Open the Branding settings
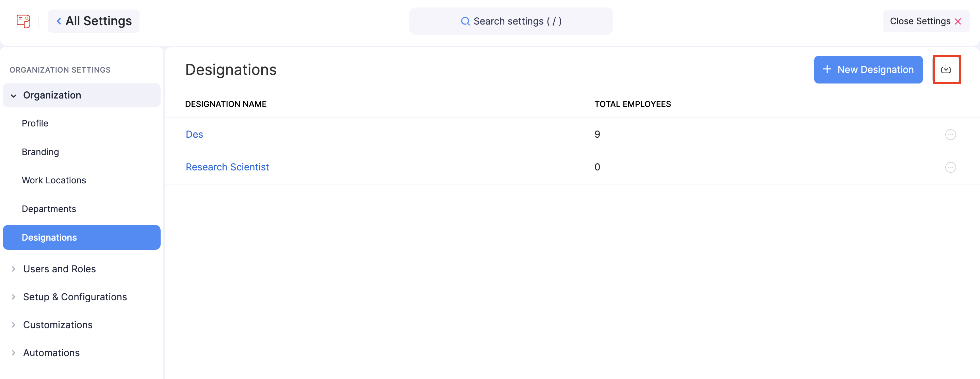Image resolution: width=980 pixels, height=379 pixels. pyautogui.click(x=40, y=152)
